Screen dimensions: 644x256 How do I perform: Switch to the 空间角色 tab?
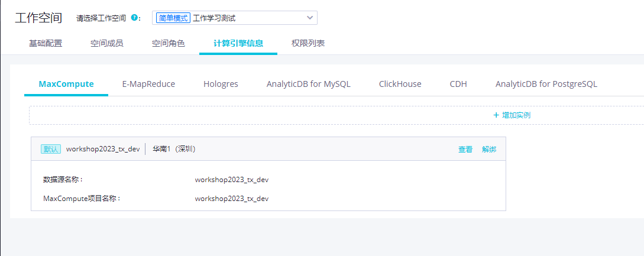(169, 43)
